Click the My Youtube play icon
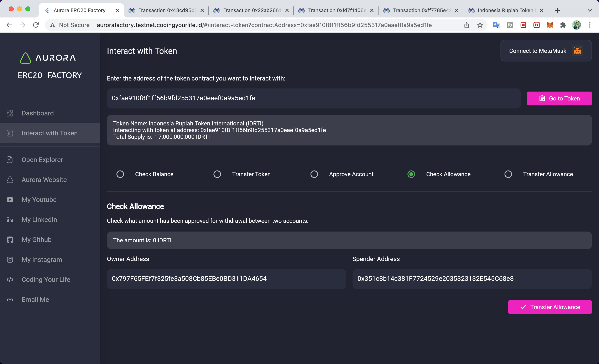Viewport: 599px width, 364px height. click(10, 200)
